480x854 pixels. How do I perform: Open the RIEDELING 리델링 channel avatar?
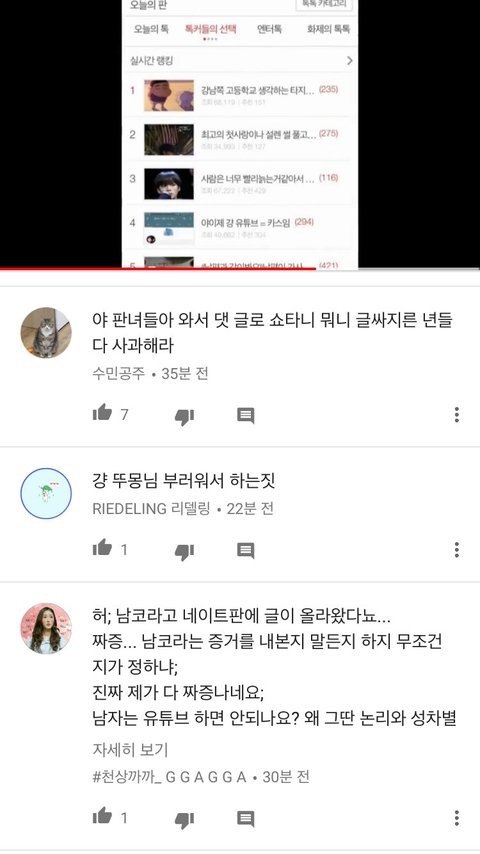[46, 493]
